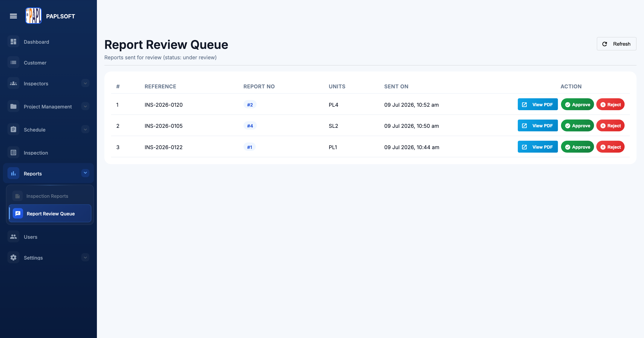
Task: Go to the Customer page
Action: point(48,62)
